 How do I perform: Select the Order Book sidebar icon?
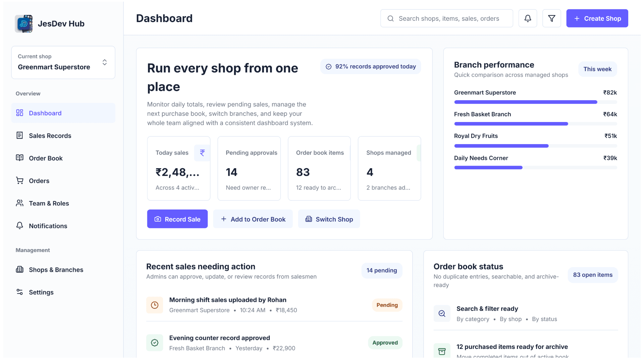click(20, 158)
